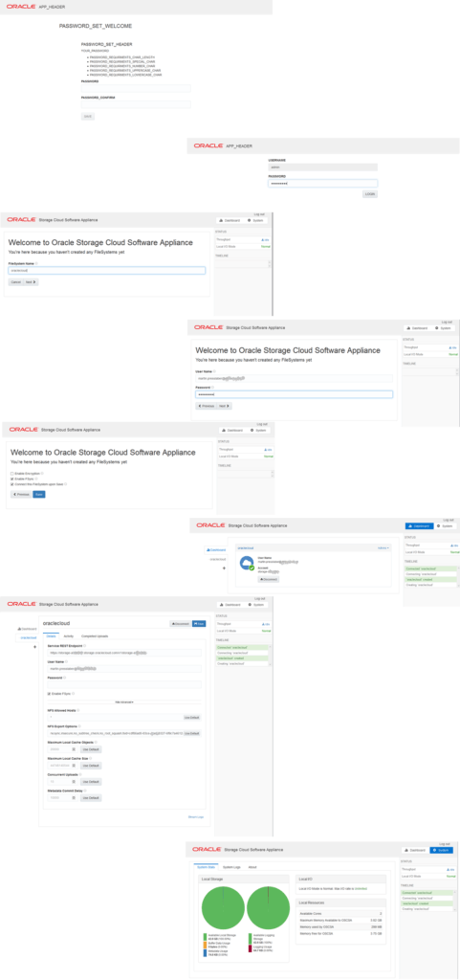Click help icon beside FileSystem Name label
This screenshot has width=460, height=980.
(37, 264)
